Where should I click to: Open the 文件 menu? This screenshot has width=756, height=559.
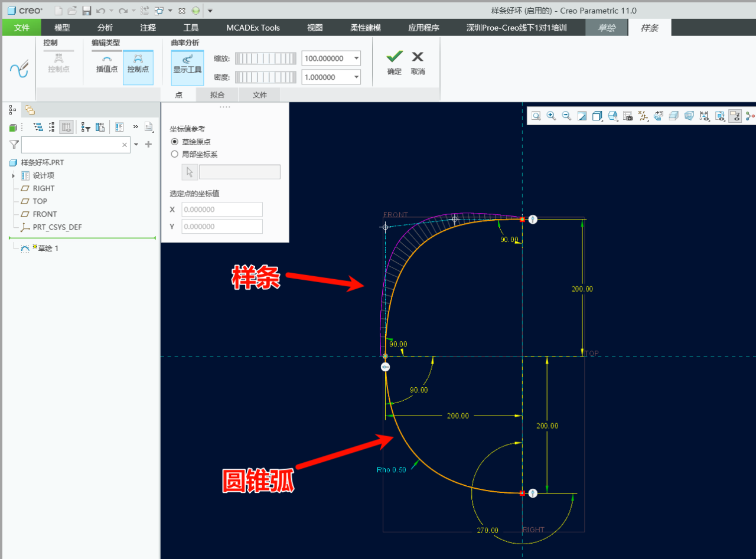[x=22, y=27]
